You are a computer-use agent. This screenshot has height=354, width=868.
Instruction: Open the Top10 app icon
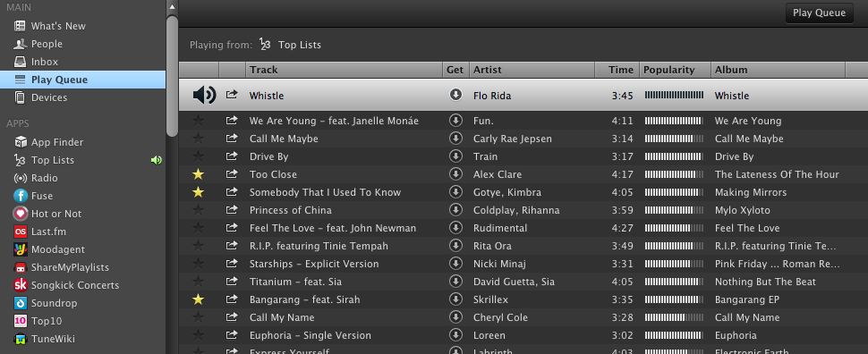click(20, 321)
